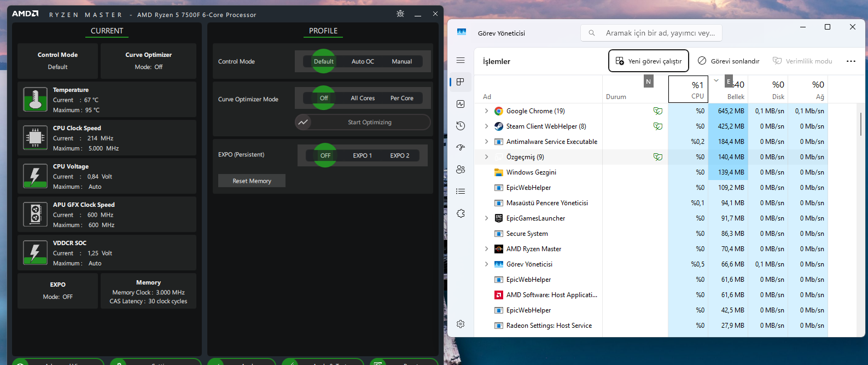Switch to the PROFILE tab in Ryzen Master
The image size is (868, 365).
coord(323,31)
